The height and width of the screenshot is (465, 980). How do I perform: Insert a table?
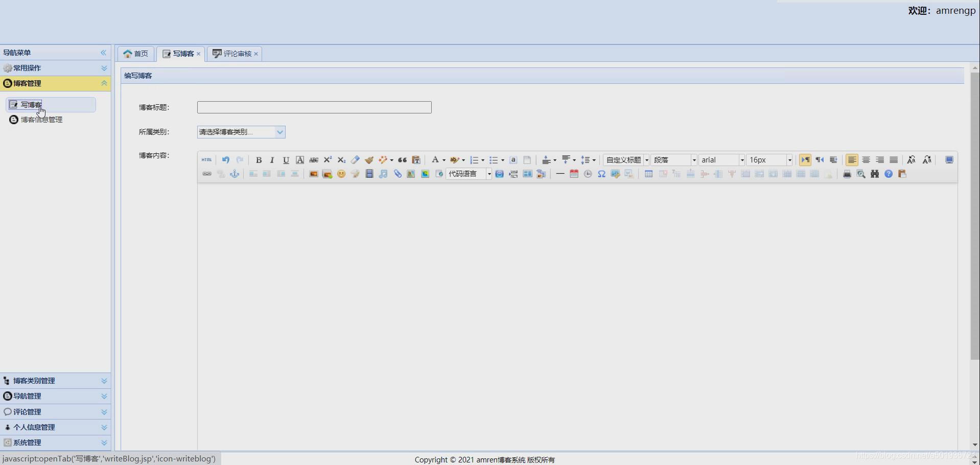pos(648,174)
